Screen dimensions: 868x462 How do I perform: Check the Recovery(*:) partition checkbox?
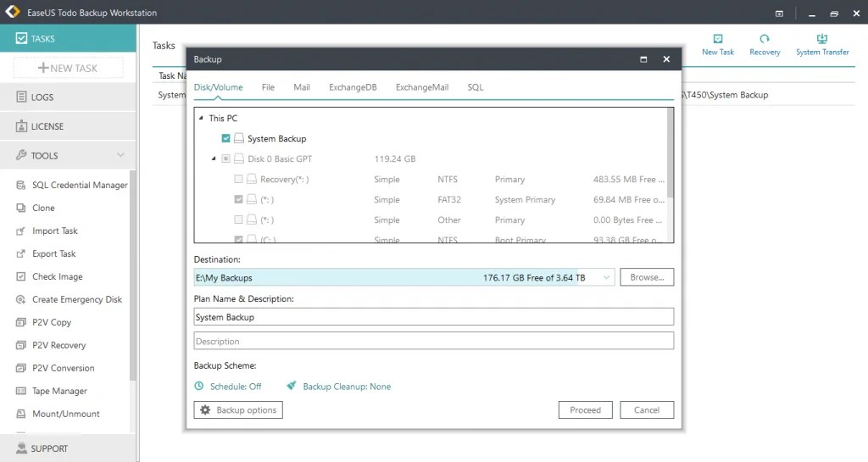click(x=238, y=179)
